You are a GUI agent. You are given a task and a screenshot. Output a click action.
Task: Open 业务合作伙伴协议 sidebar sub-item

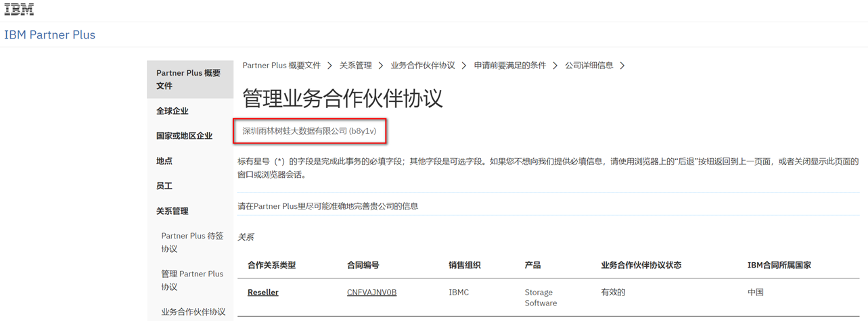193,312
